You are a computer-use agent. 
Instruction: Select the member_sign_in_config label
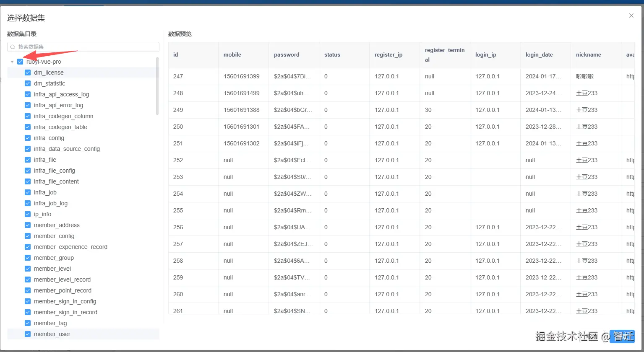pos(65,301)
